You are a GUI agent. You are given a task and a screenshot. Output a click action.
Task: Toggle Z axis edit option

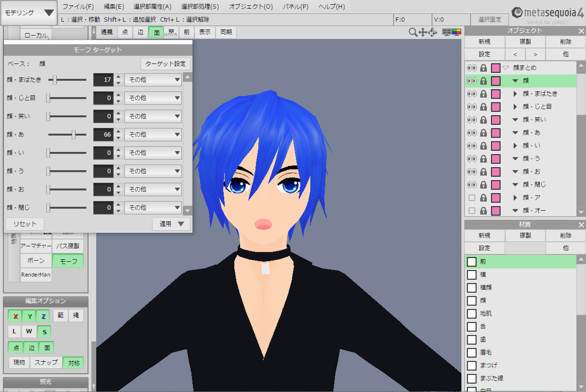[43, 316]
